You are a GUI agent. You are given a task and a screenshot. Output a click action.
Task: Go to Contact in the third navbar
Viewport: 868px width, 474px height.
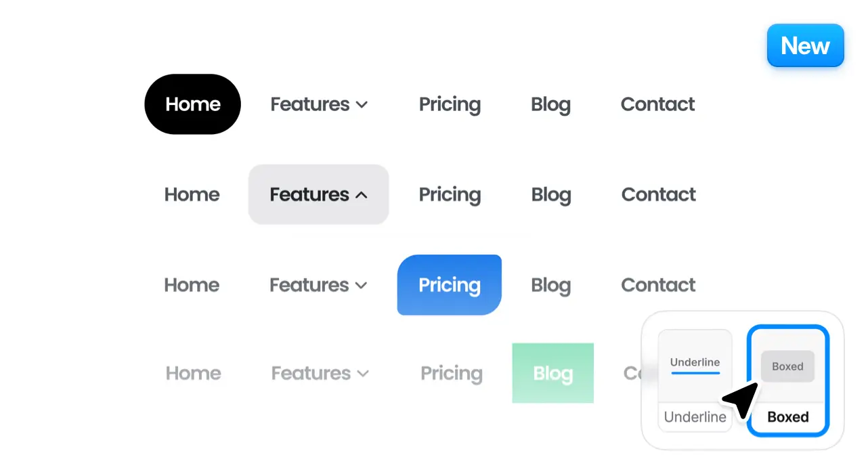pos(658,285)
